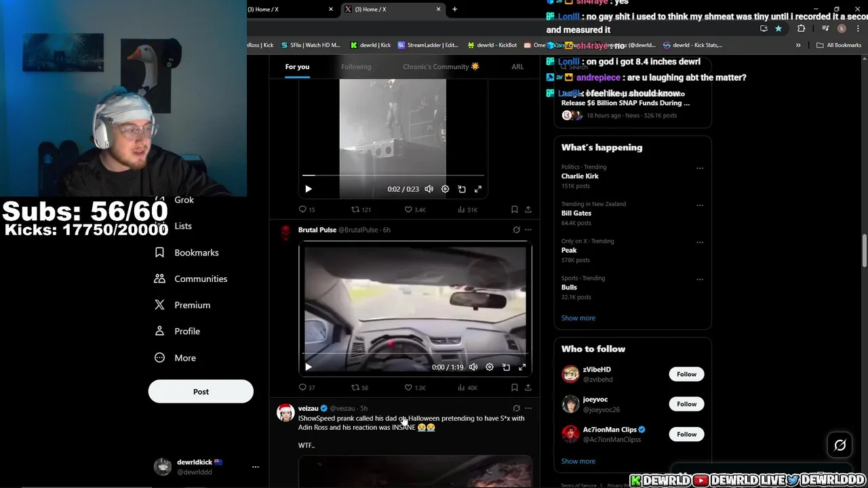
Task: Share the Brutal Pulse post
Action: coord(528,388)
